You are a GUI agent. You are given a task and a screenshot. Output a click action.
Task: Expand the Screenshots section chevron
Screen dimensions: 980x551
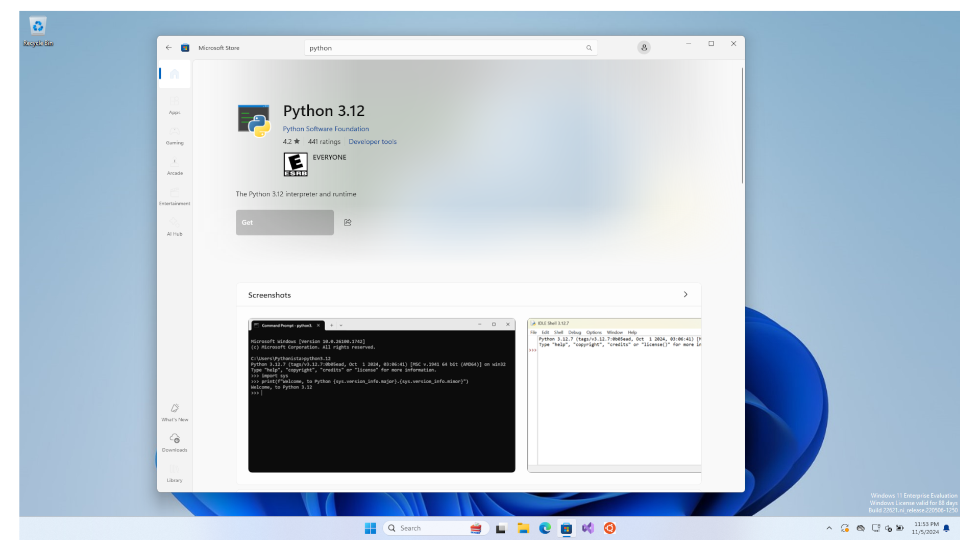(x=685, y=294)
